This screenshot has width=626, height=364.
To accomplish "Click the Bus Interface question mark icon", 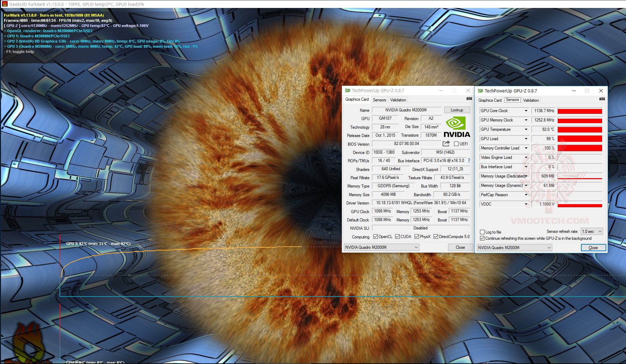I will point(469,161).
